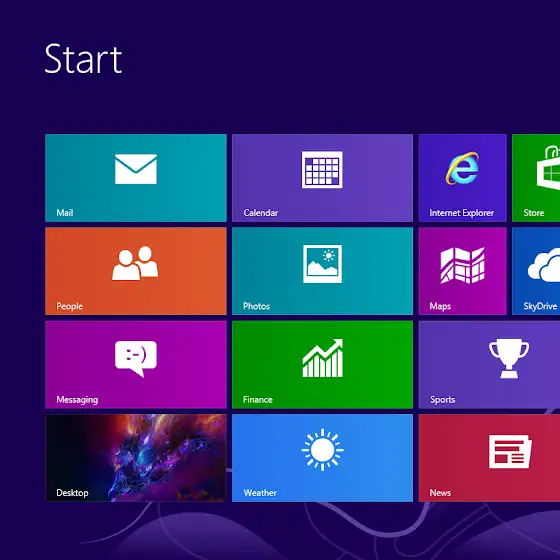The image size is (560, 560).
Task: Click the Calendar label text
Action: tap(261, 213)
